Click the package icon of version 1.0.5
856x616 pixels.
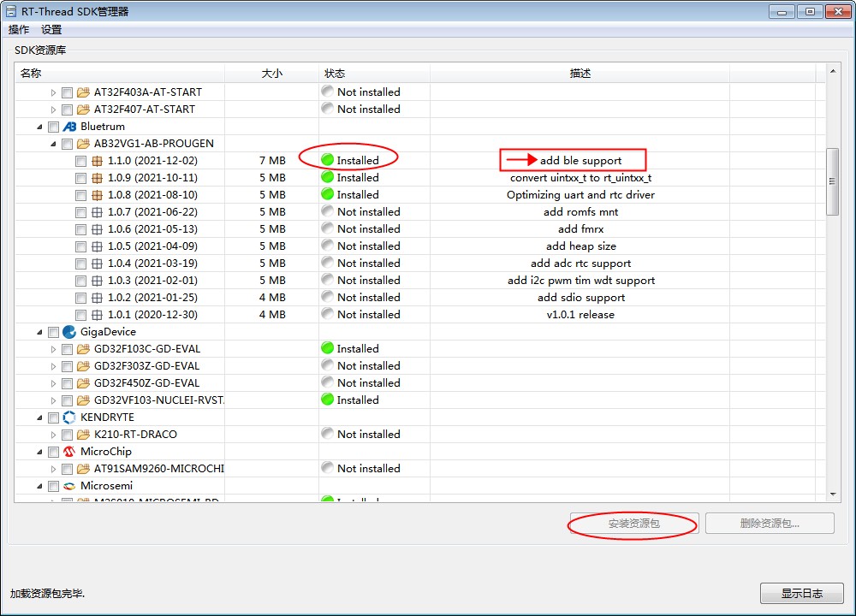click(x=97, y=246)
